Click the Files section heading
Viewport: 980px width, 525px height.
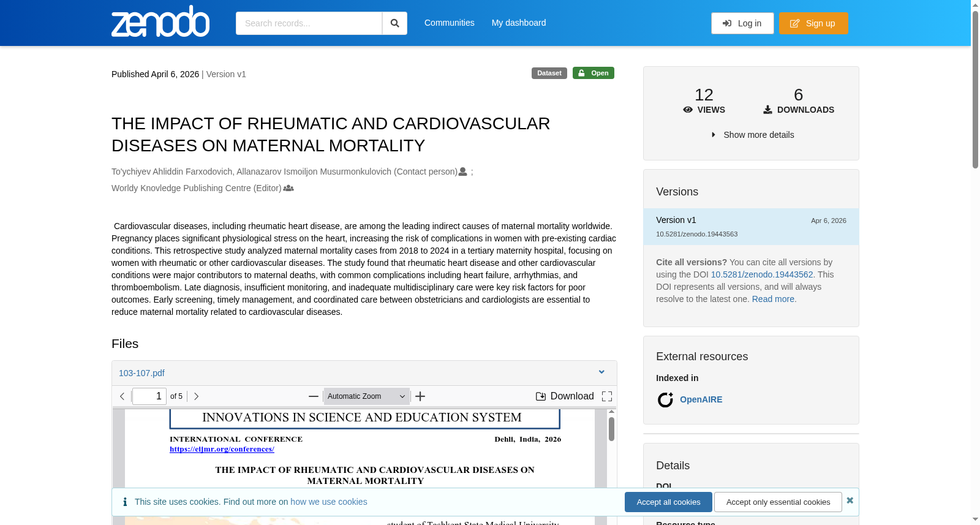(125, 344)
